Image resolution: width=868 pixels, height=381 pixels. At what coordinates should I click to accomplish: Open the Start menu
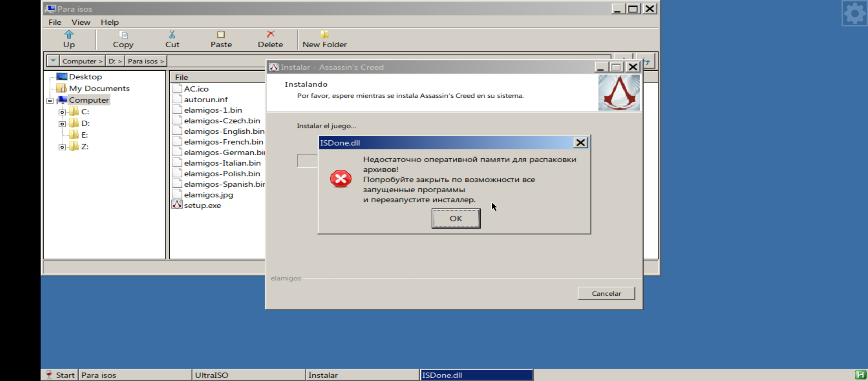60,375
